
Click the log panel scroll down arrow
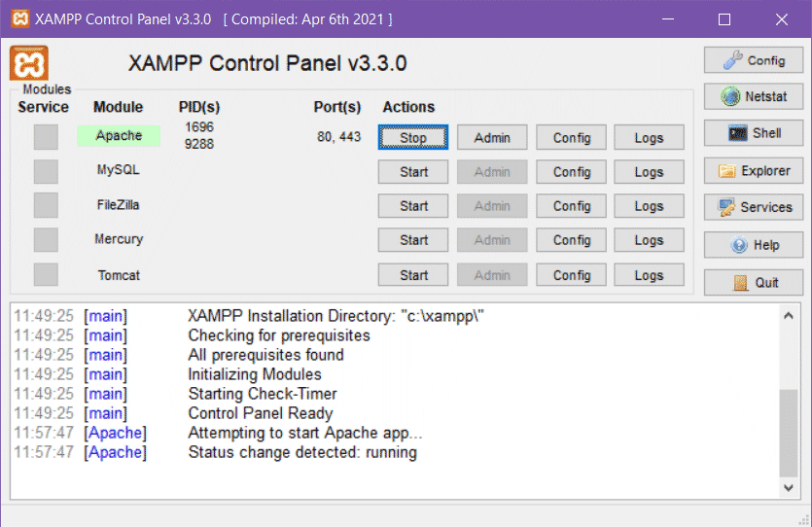pyautogui.click(x=789, y=487)
